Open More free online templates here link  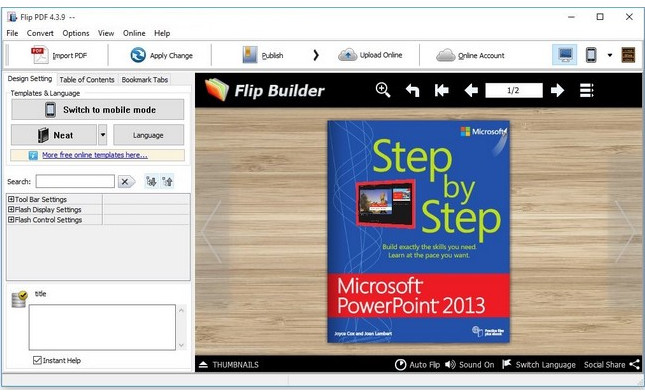[95, 155]
